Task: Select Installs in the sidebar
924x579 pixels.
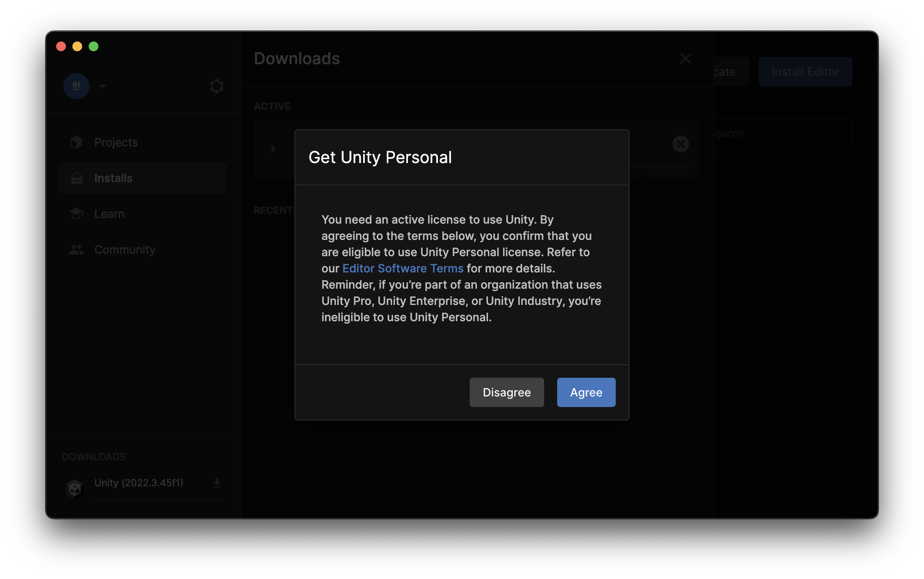Action: point(113,178)
